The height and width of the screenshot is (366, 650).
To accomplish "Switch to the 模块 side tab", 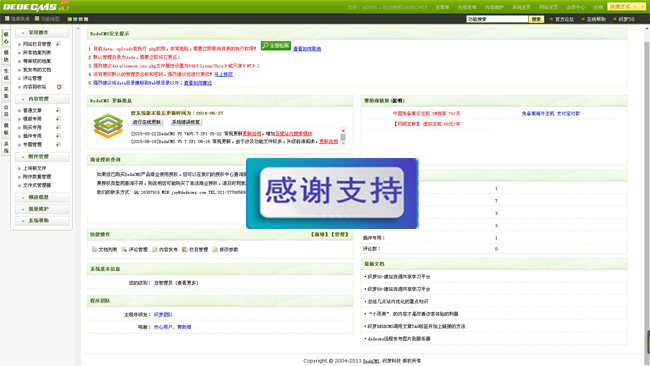I will point(6,56).
